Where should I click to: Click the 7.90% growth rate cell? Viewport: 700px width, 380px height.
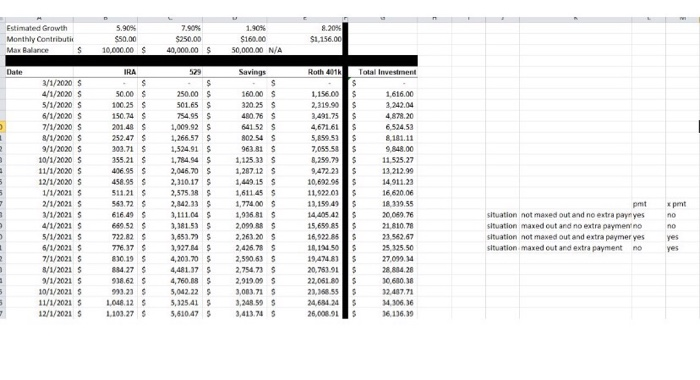pyautogui.click(x=170, y=28)
